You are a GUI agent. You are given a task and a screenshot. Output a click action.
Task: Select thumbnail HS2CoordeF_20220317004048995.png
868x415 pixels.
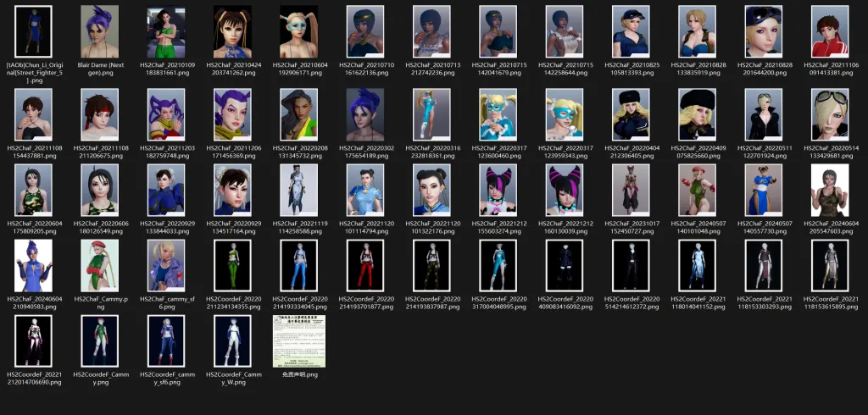tap(498, 266)
